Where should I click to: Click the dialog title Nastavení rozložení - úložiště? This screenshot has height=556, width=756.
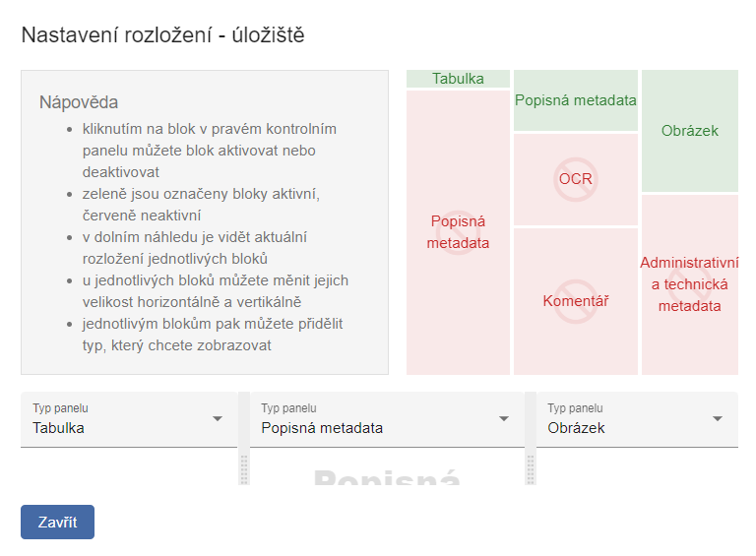click(163, 35)
